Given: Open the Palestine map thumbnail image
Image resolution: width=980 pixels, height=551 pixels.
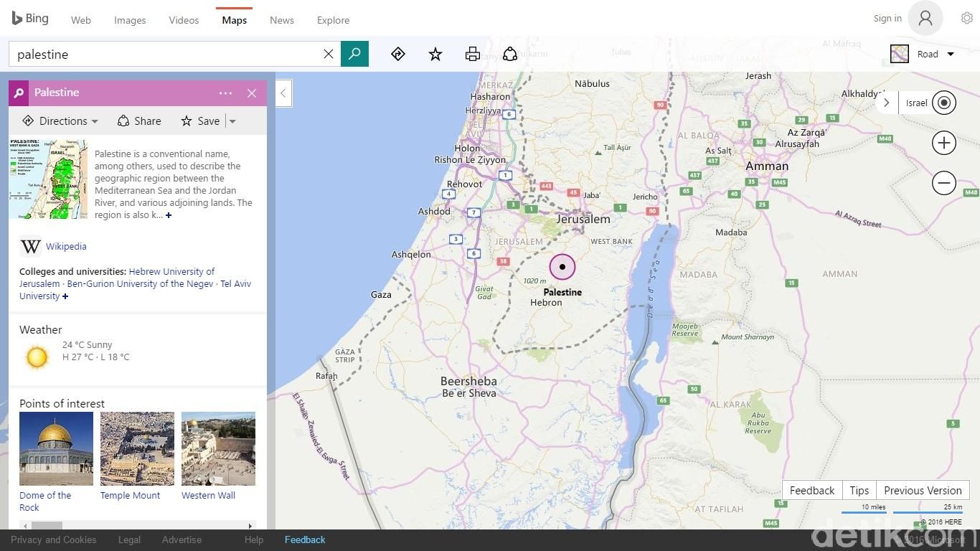Looking at the screenshot, I should [48, 179].
